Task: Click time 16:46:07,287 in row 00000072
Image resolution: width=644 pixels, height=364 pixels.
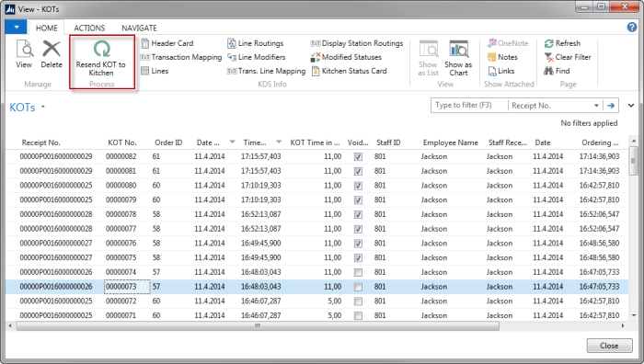Action: click(260, 301)
